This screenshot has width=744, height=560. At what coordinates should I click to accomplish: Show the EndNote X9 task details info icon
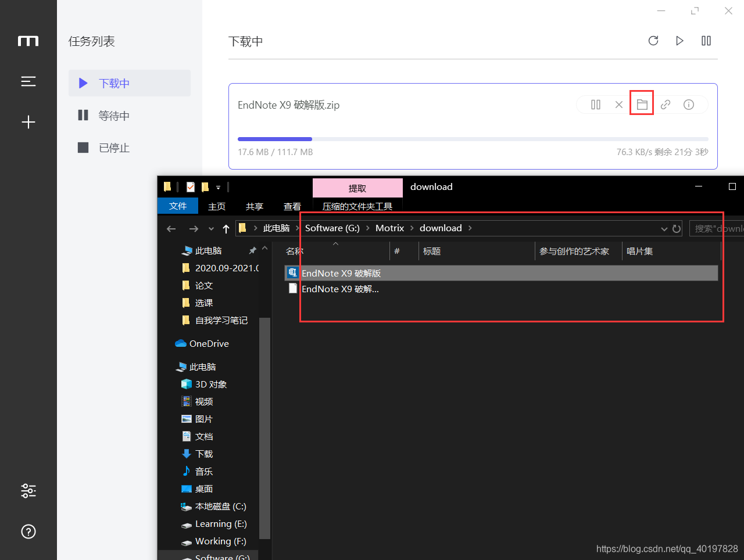click(x=689, y=105)
